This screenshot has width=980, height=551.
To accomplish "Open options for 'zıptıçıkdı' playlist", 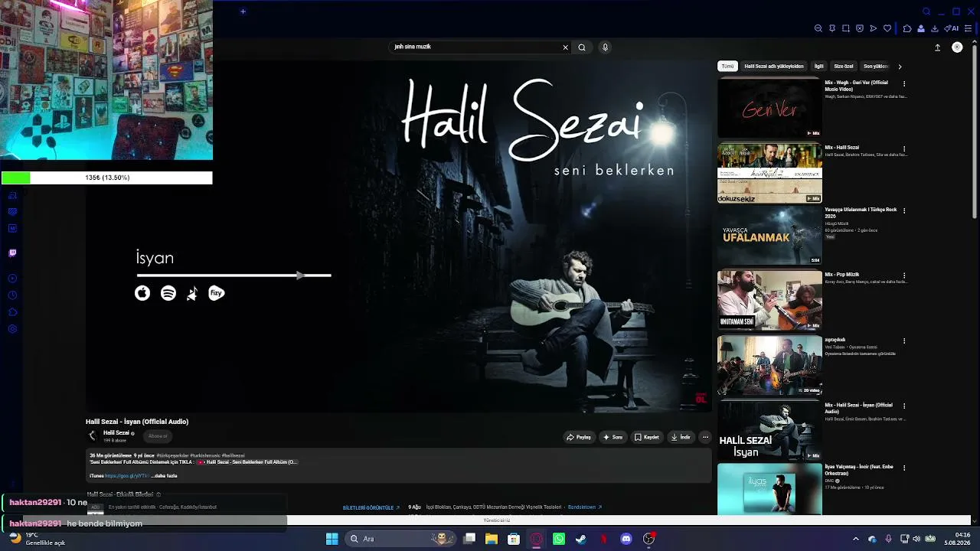I will click(x=904, y=341).
